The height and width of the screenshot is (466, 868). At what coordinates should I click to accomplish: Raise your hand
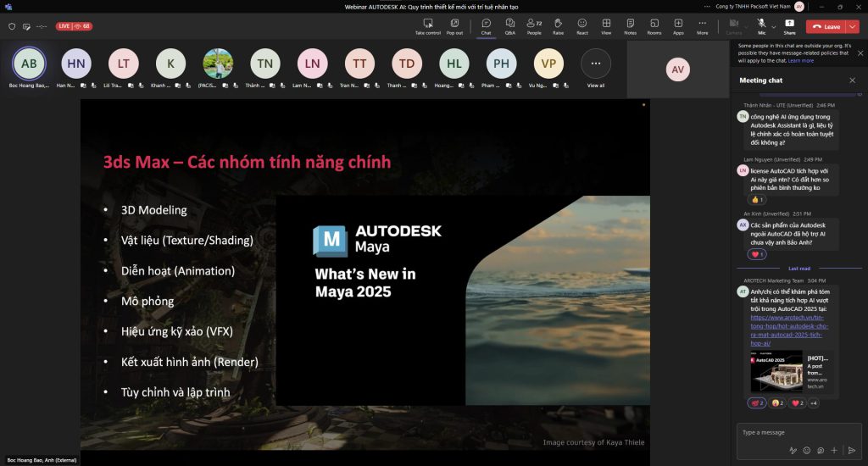(x=558, y=26)
